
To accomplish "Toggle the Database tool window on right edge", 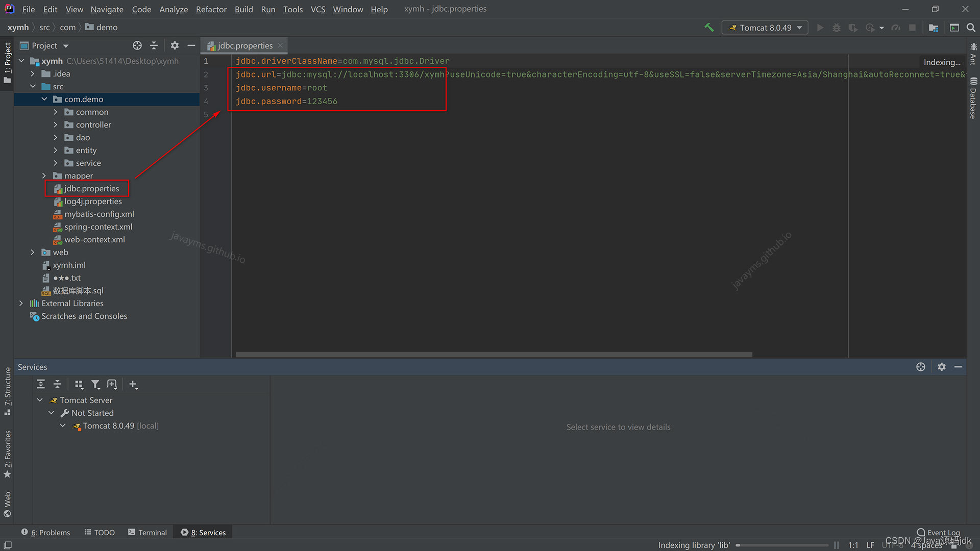I will 973,98.
